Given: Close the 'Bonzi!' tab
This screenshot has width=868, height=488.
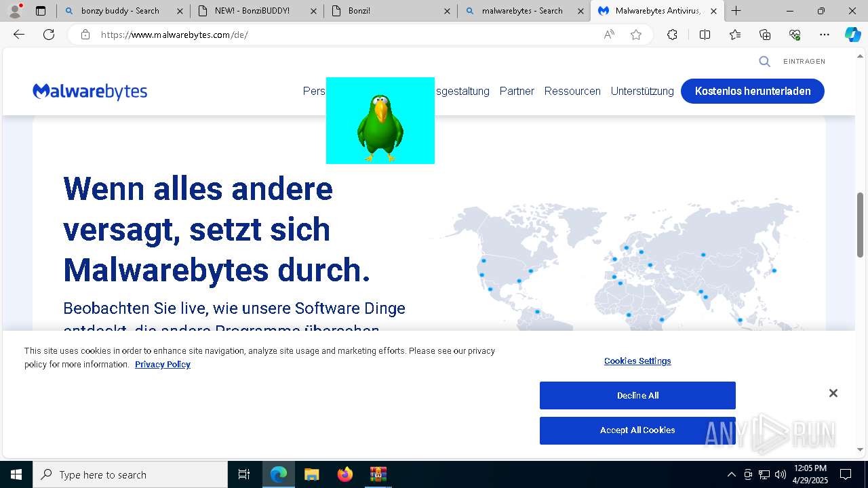Looking at the screenshot, I should coord(447,11).
